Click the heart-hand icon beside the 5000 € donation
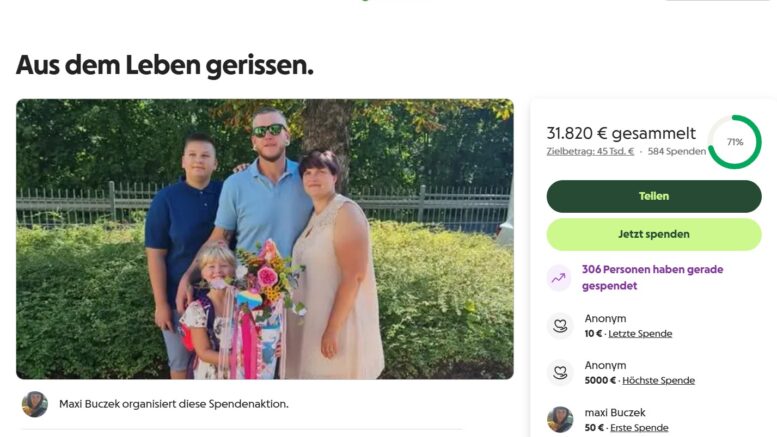The image size is (777, 437). pos(560,373)
